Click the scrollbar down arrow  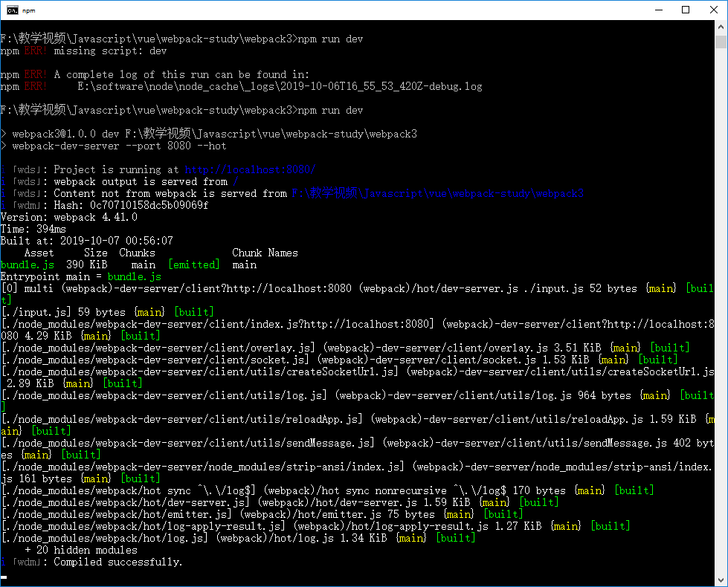pos(721,580)
